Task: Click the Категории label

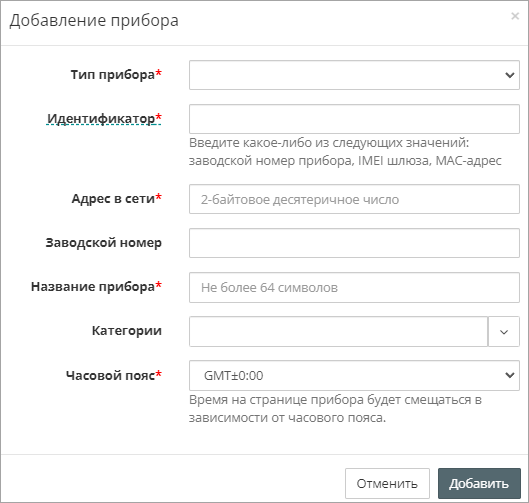Action: coord(127,331)
